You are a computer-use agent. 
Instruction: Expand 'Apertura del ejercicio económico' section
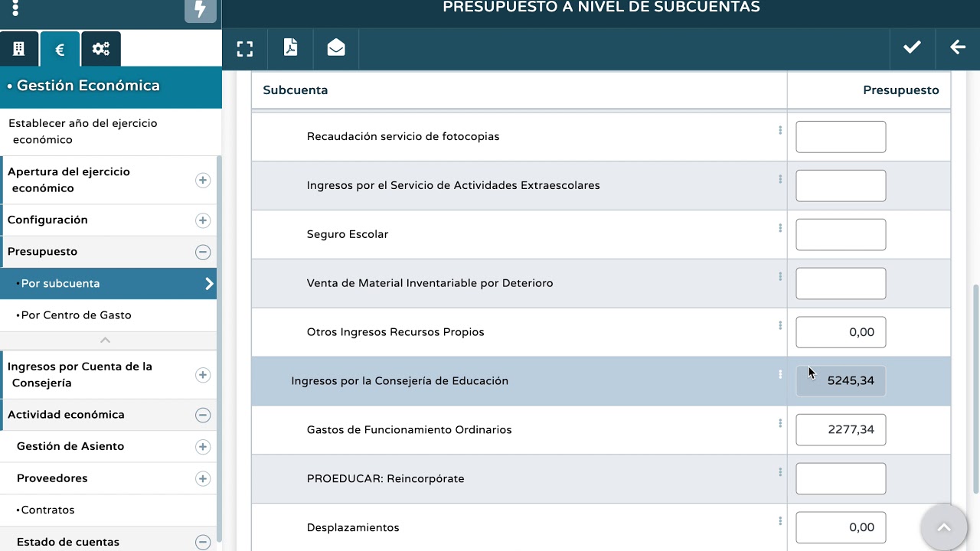tap(203, 180)
